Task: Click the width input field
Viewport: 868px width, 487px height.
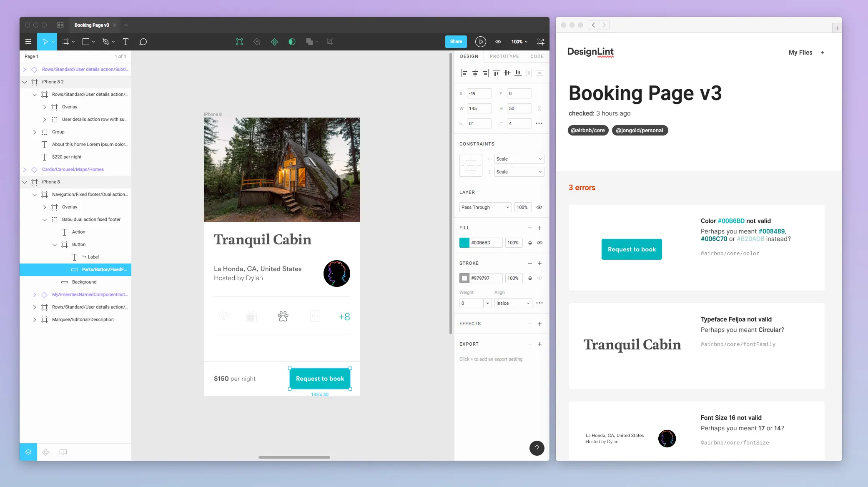Action: pyautogui.click(x=479, y=108)
